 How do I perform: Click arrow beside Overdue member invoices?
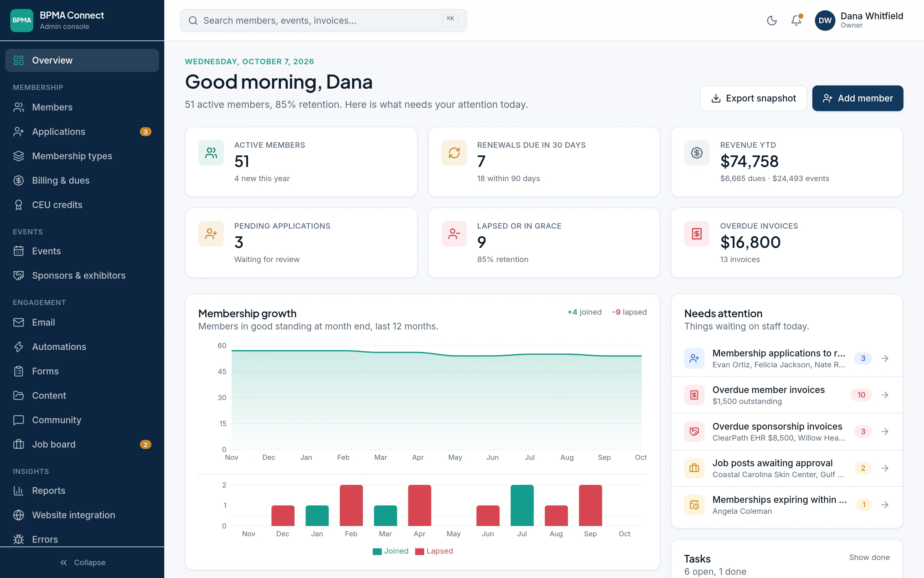pos(885,395)
